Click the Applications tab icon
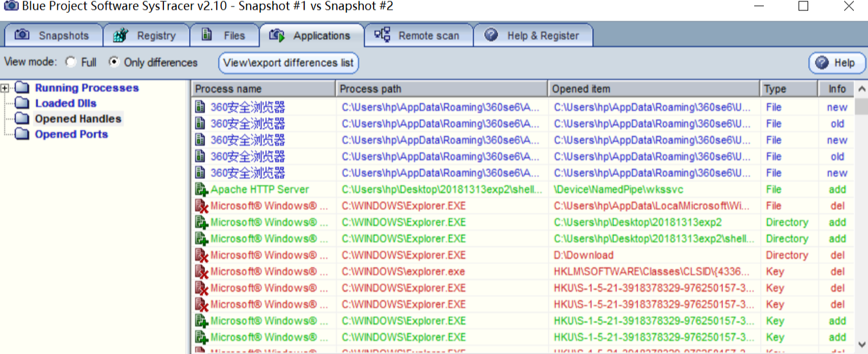This screenshot has width=868, height=354. pos(277,35)
